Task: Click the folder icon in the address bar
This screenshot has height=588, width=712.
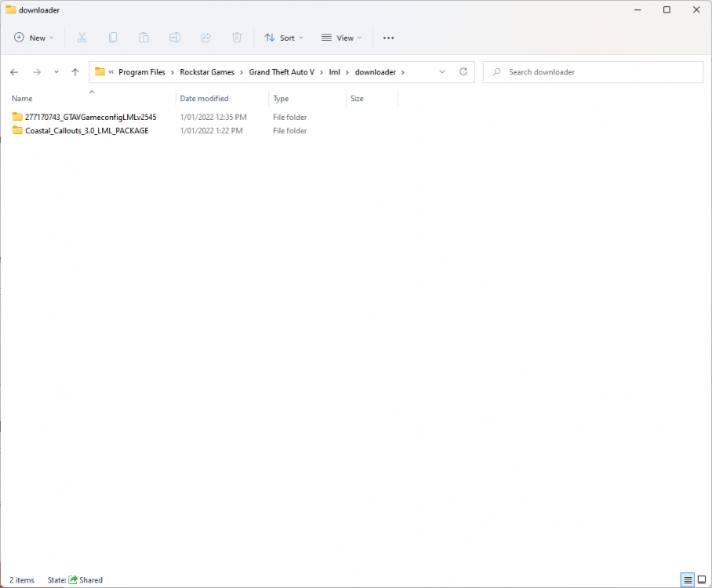Action: tap(100, 71)
